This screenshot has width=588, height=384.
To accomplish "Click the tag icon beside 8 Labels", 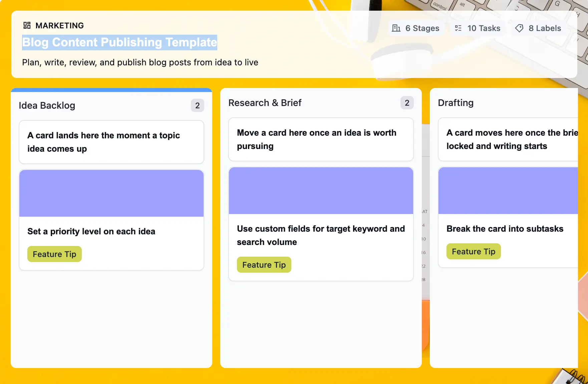I will [x=519, y=28].
